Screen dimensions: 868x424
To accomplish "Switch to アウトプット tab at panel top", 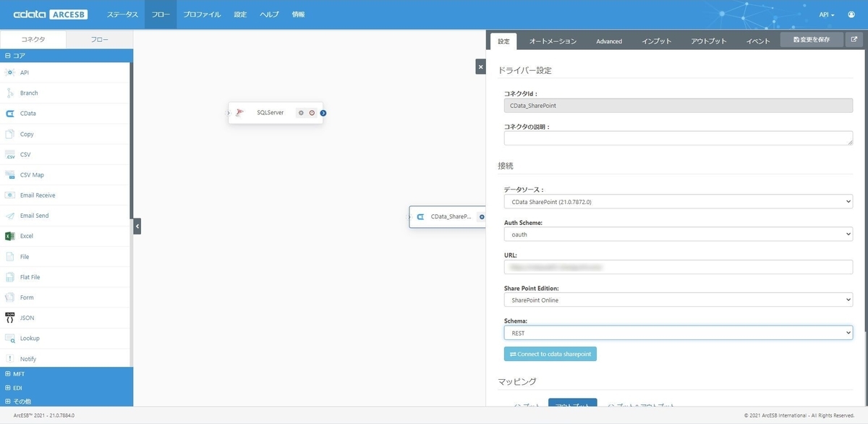I will pyautogui.click(x=709, y=41).
